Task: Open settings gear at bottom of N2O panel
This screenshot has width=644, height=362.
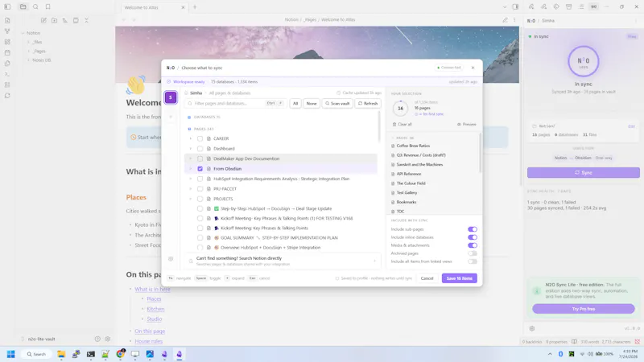Action: click(x=532, y=328)
